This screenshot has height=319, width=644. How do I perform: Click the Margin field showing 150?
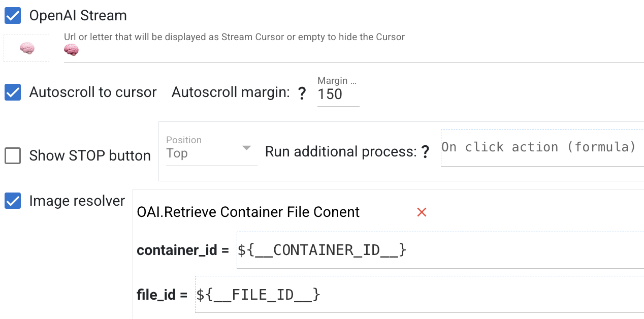[x=337, y=94]
